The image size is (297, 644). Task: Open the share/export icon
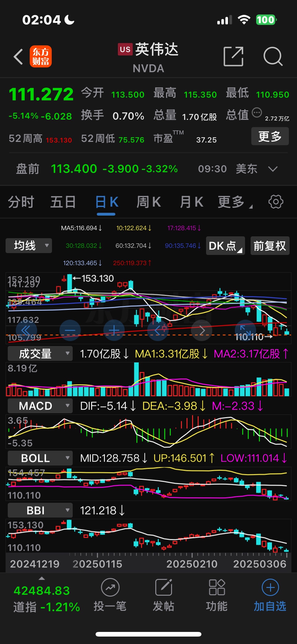tap(233, 56)
